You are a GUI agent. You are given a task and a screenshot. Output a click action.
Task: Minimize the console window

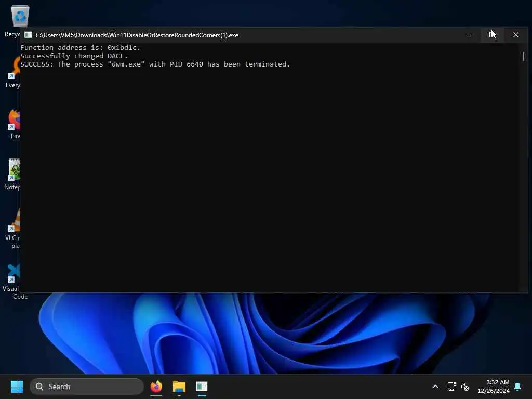[469, 35]
